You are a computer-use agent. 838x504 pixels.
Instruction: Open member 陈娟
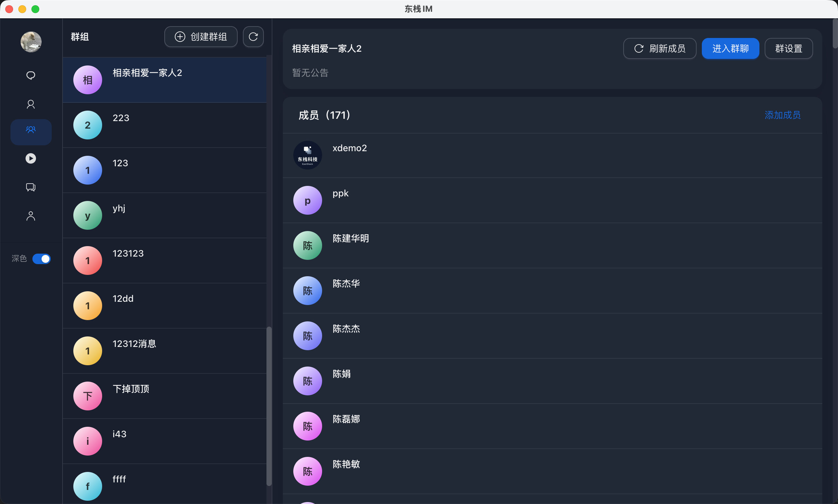click(552, 381)
